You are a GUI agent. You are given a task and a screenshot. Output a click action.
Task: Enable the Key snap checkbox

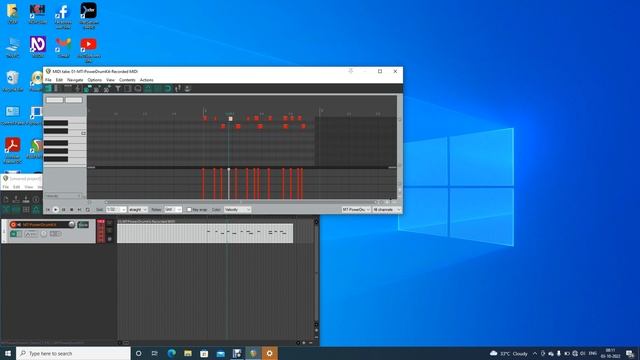pyautogui.click(x=189, y=210)
